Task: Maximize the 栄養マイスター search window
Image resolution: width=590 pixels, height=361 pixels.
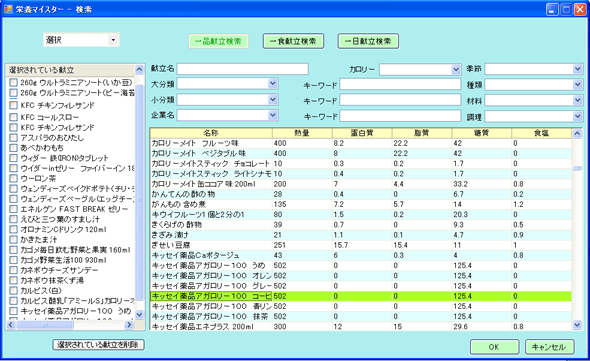Action: coord(566,9)
